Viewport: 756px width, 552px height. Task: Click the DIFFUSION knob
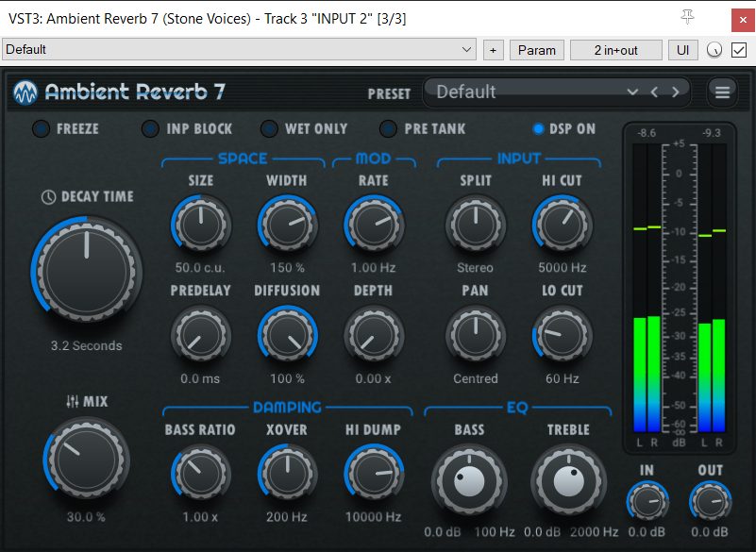[287, 335]
